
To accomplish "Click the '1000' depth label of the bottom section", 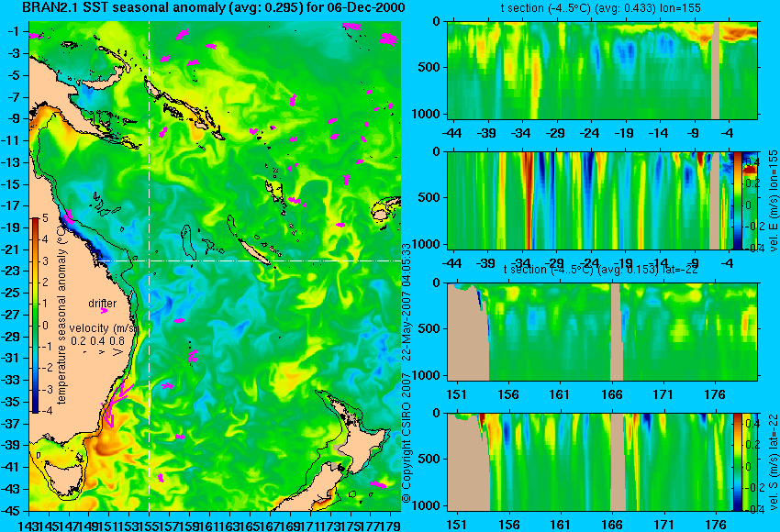I will pyautogui.click(x=427, y=505).
